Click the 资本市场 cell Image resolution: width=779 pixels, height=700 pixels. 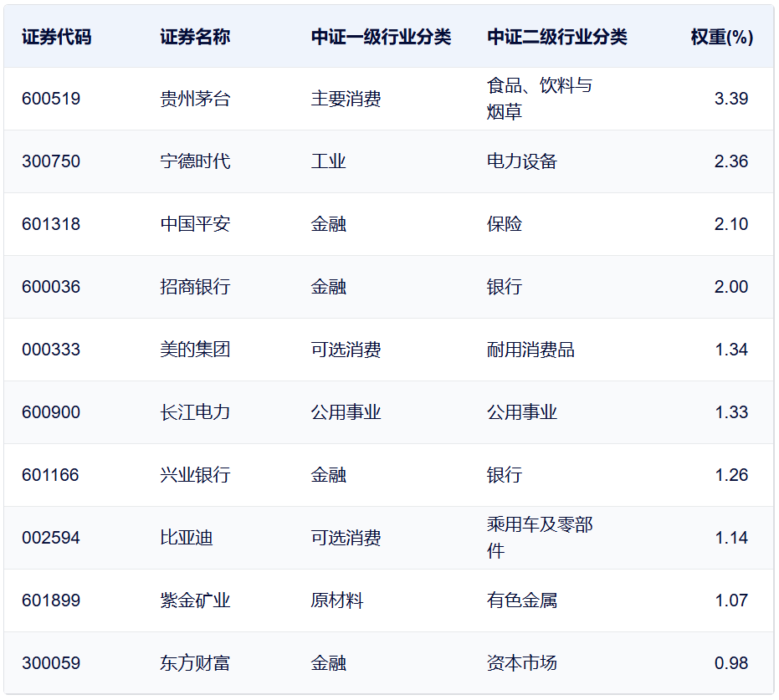point(521,663)
